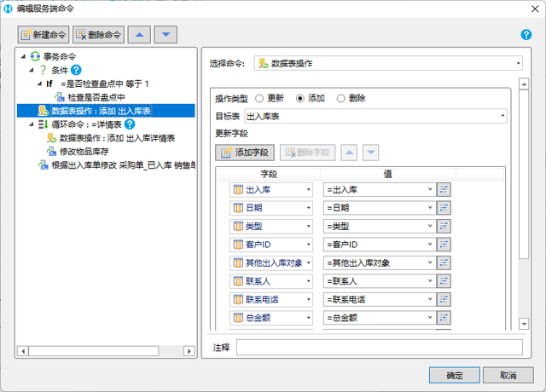546x392 pixels.
Task: Open the 选择命令 dropdown
Action: 388,63
